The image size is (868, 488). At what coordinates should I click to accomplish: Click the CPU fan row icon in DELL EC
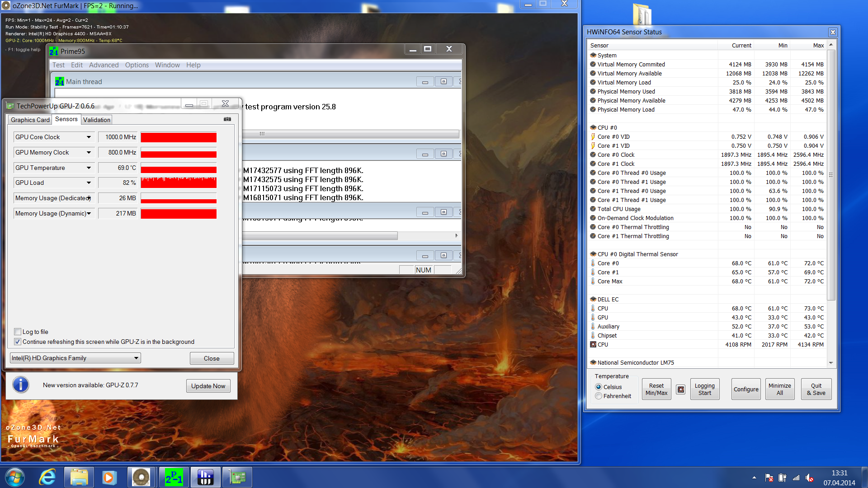[593, 344]
